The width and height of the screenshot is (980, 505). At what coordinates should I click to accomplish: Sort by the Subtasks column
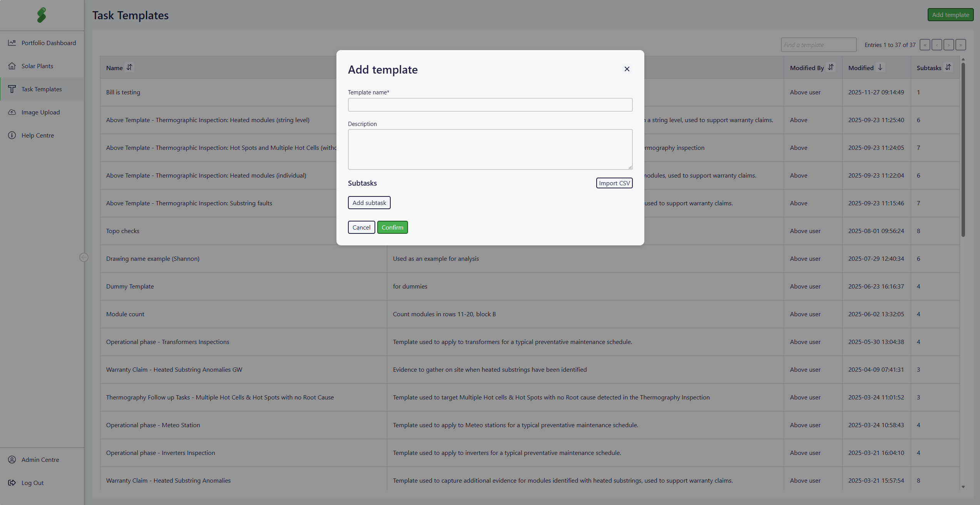coord(948,67)
